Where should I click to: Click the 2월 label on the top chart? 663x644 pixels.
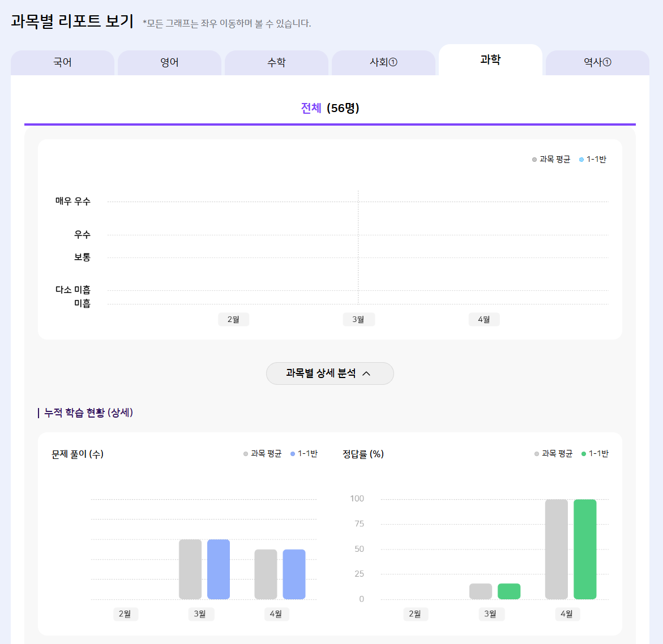pyautogui.click(x=233, y=320)
